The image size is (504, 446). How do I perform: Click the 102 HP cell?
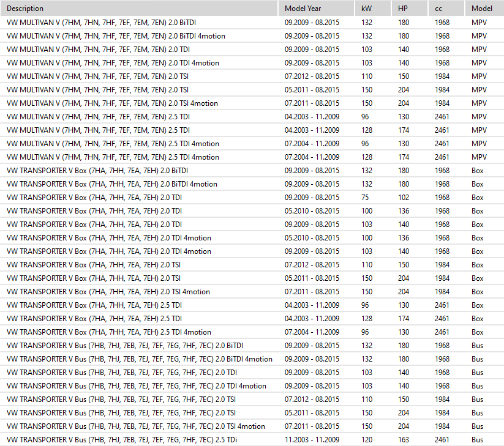coord(404,198)
